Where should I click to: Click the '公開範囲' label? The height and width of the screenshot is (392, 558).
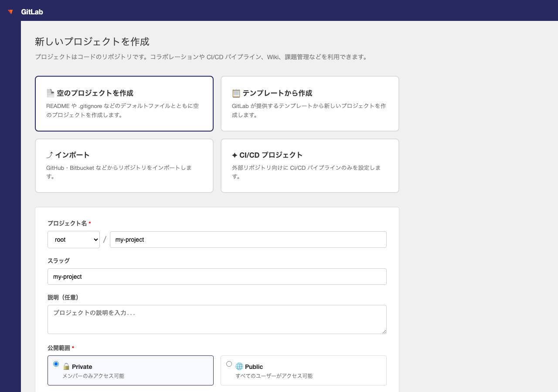pos(59,348)
